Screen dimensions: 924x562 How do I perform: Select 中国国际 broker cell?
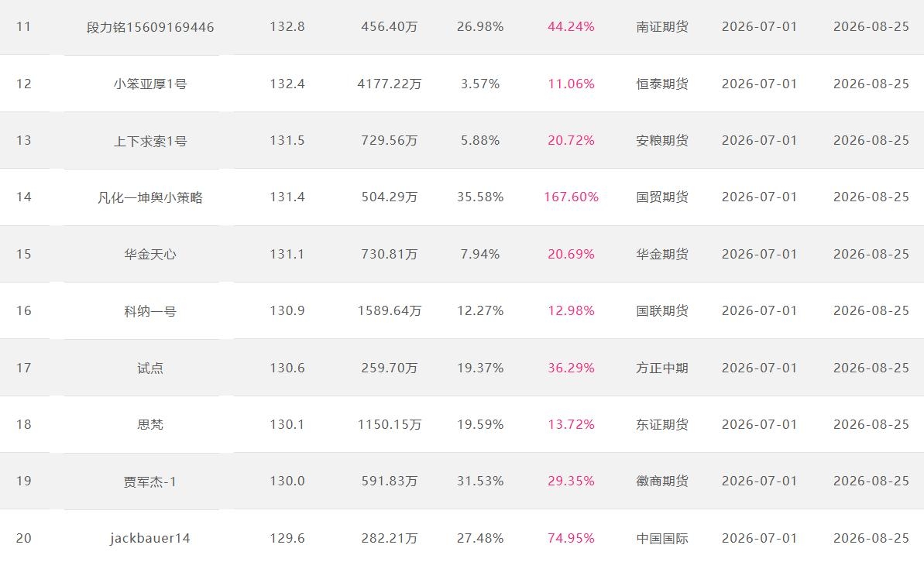tap(662, 539)
